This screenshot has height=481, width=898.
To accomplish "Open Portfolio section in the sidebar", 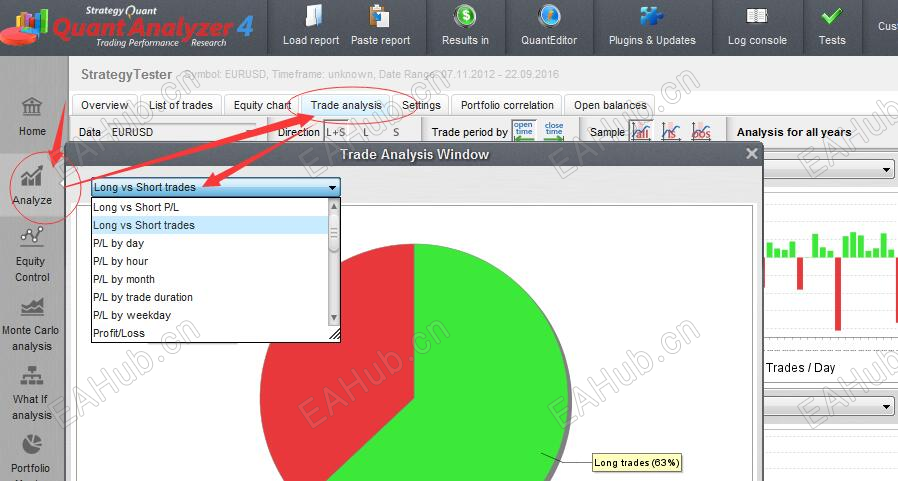I will [x=31, y=455].
